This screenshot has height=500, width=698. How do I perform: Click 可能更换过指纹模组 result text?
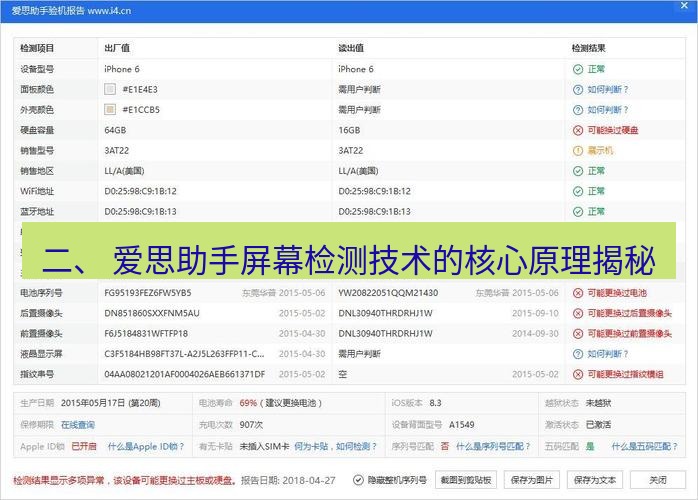(x=625, y=374)
